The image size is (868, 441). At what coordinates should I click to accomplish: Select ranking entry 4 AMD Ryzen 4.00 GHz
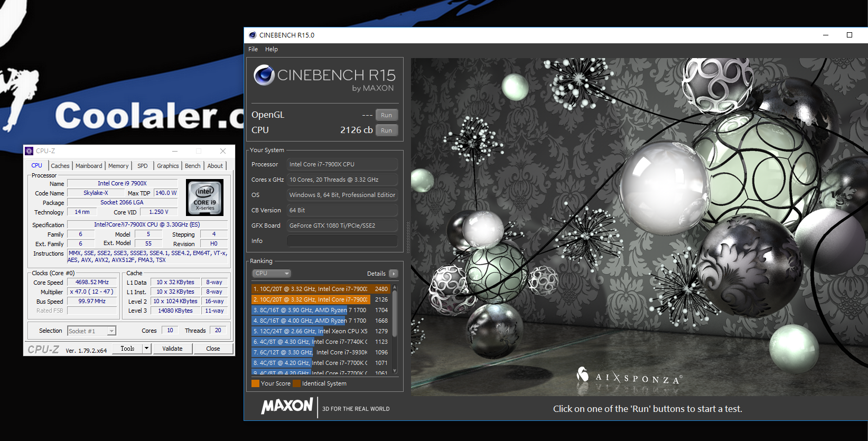pyautogui.click(x=321, y=321)
